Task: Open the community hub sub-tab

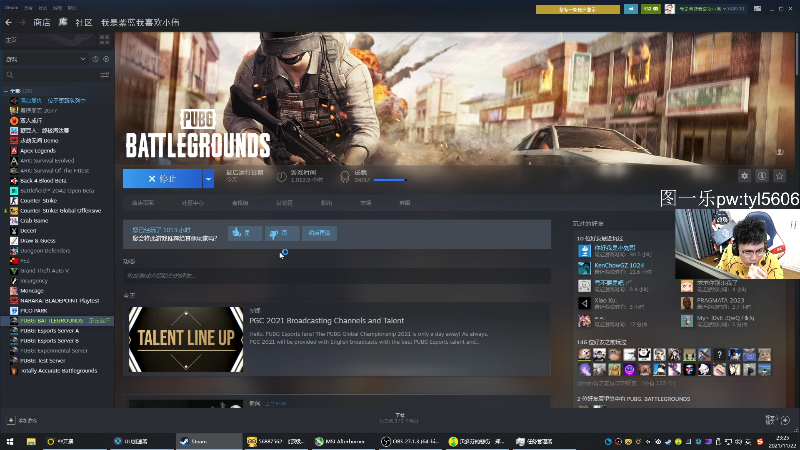Action: 192,203
